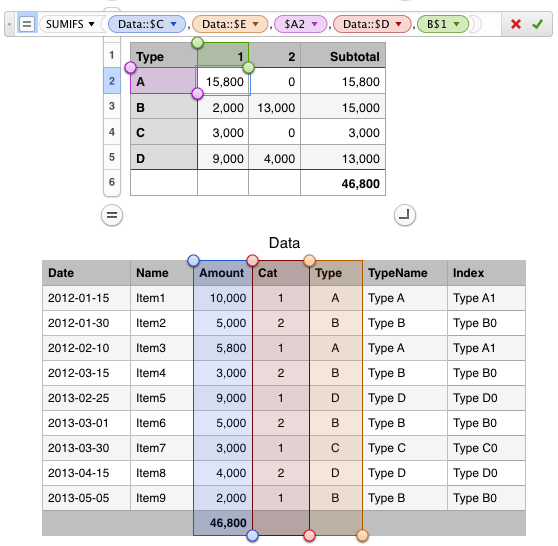Select the date cell 2013-03-01
Image resolution: width=558 pixels, height=546 pixels.
point(86,423)
